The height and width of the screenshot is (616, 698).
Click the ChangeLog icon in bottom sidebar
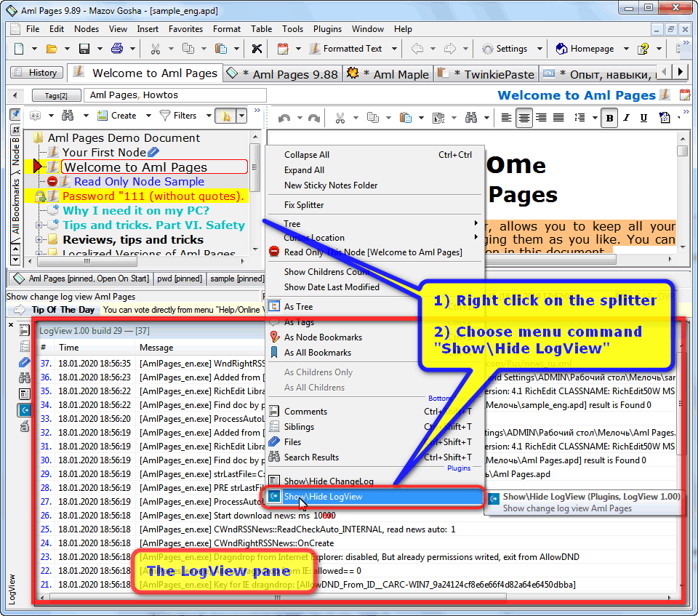coord(25,393)
